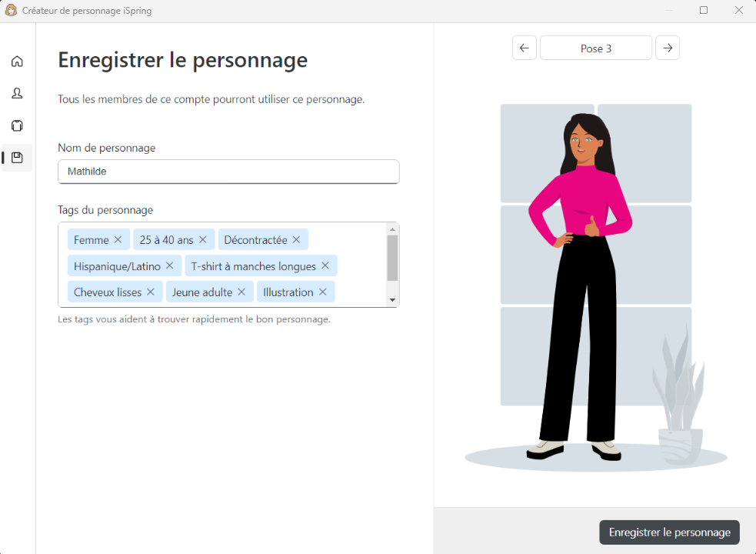The height and width of the screenshot is (554, 756).
Task: Open the Pose 3 selector
Action: click(596, 48)
